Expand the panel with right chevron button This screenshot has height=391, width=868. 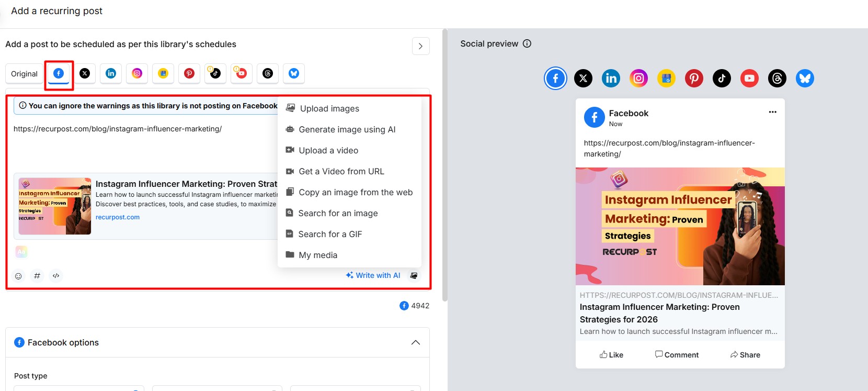[421, 46]
